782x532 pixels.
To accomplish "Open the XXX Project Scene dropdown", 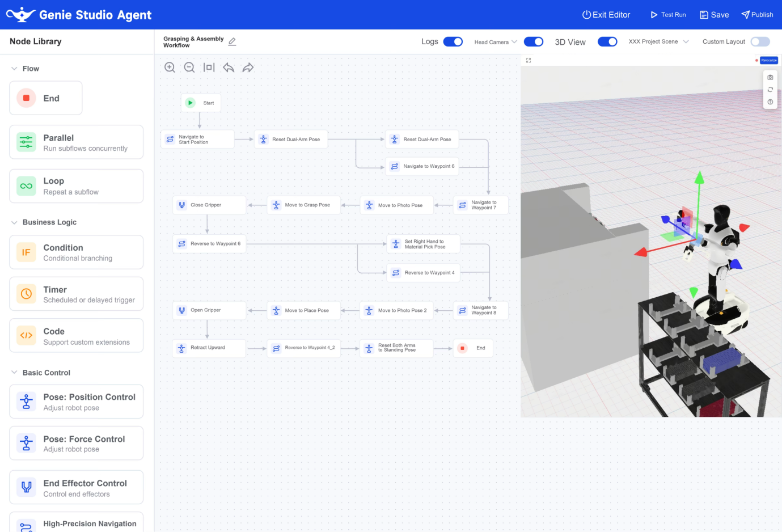I will pos(658,41).
